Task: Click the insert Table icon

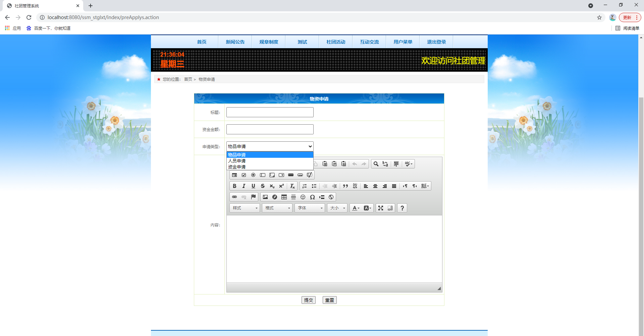Action: tap(284, 197)
